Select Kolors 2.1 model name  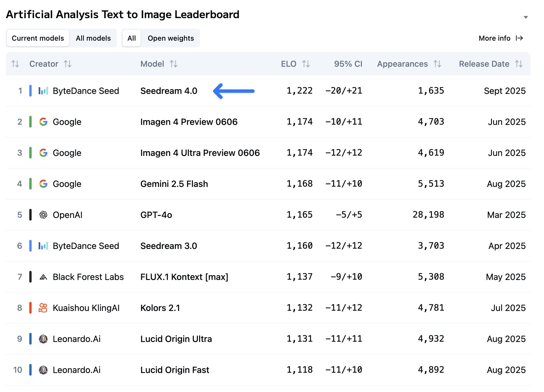click(x=160, y=308)
